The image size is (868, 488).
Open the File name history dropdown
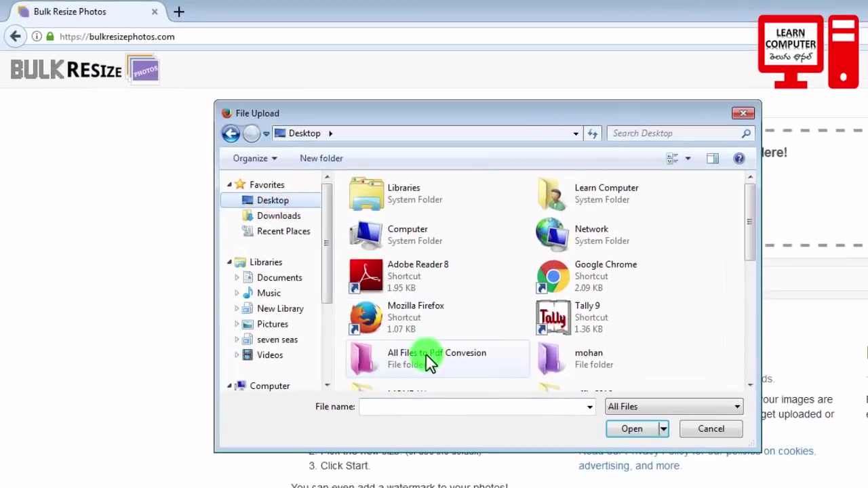589,407
